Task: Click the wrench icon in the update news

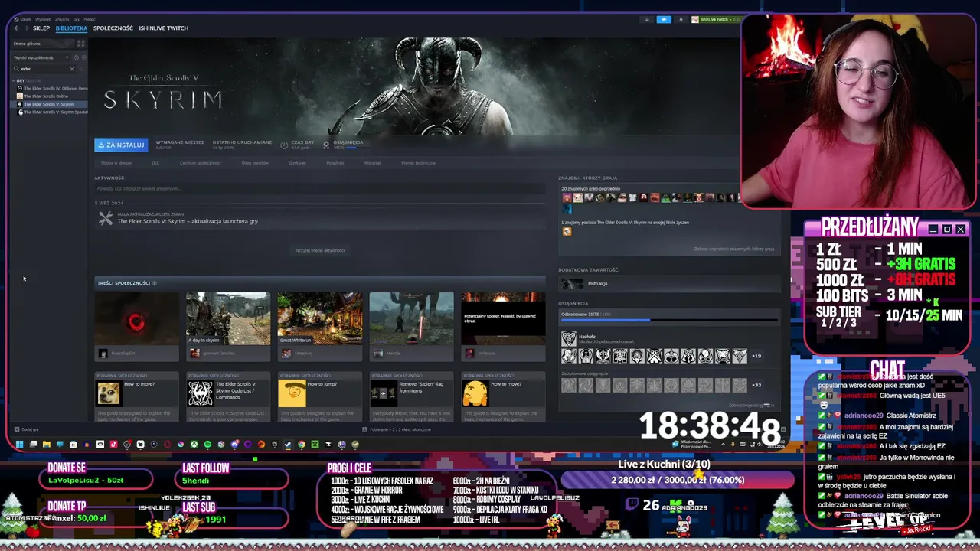Action: (x=106, y=219)
